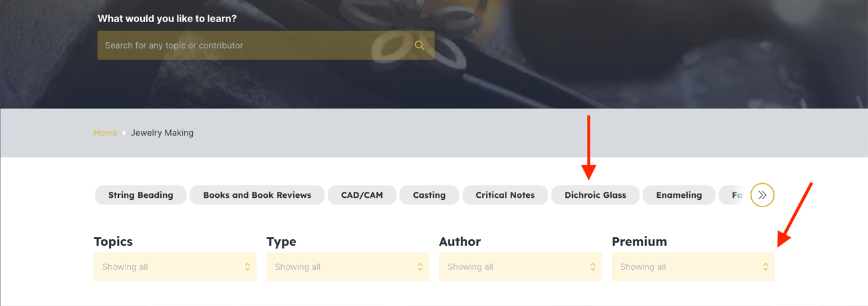This screenshot has width=868, height=306.
Task: Click the up-down arrows in the Author filter
Action: tap(592, 267)
